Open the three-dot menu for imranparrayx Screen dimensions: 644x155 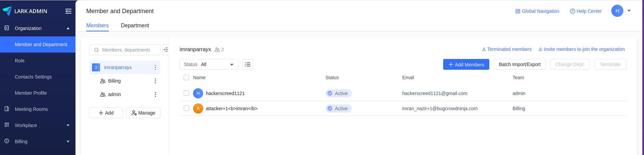[x=155, y=67]
